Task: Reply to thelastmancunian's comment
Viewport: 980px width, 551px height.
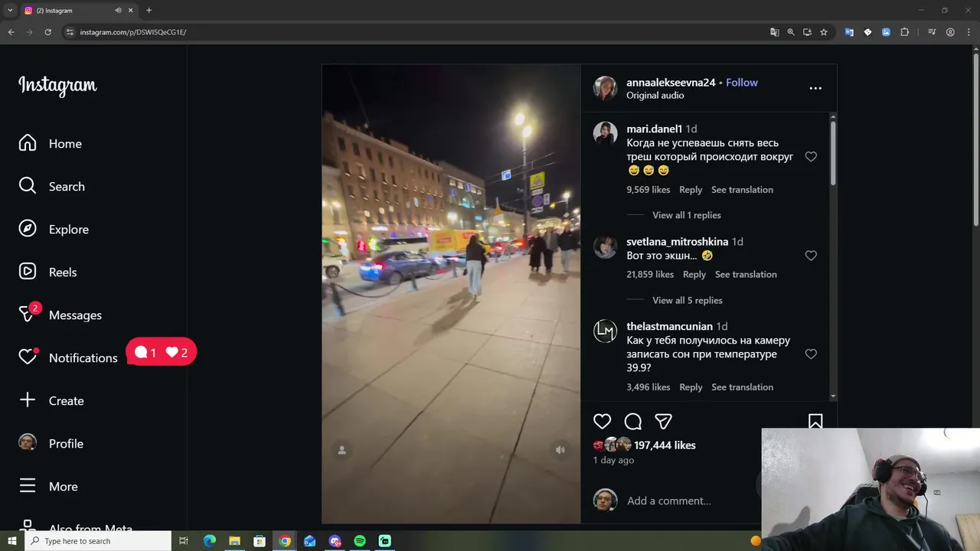Action: pyautogui.click(x=691, y=387)
